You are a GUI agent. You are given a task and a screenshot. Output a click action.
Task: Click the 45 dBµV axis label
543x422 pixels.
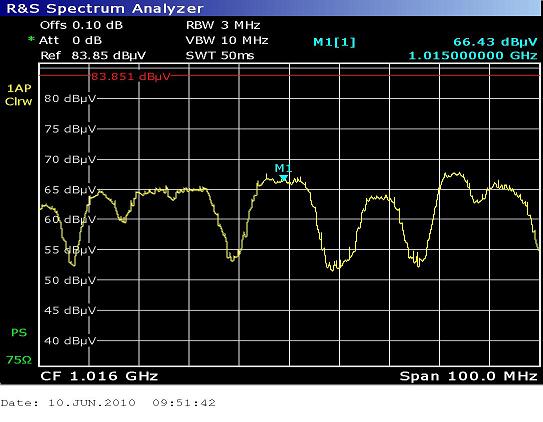tap(70, 310)
